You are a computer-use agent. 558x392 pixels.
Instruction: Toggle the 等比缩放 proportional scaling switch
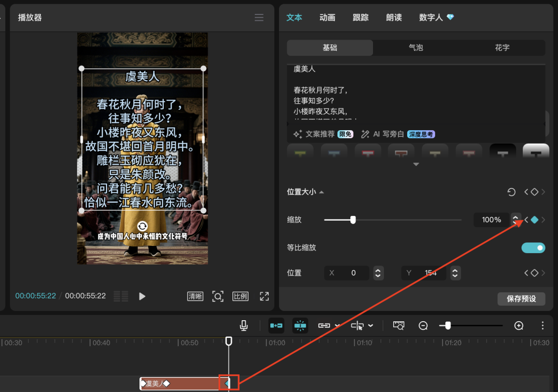[533, 248]
